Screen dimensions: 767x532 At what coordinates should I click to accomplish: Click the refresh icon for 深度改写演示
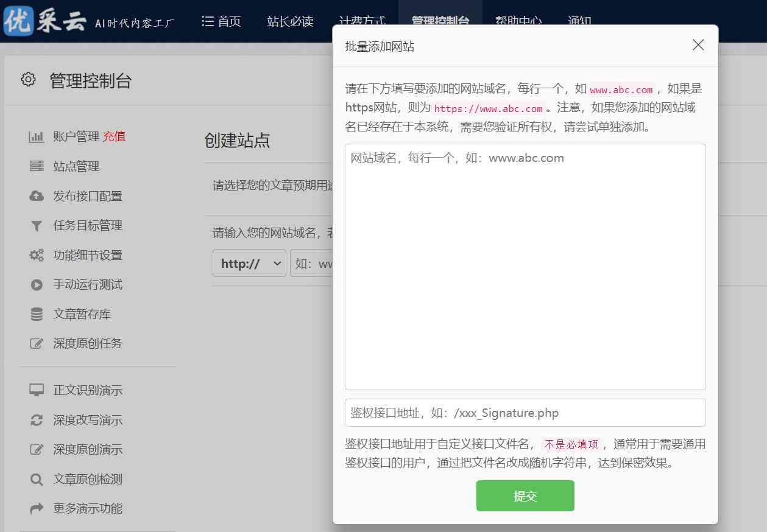click(37, 420)
